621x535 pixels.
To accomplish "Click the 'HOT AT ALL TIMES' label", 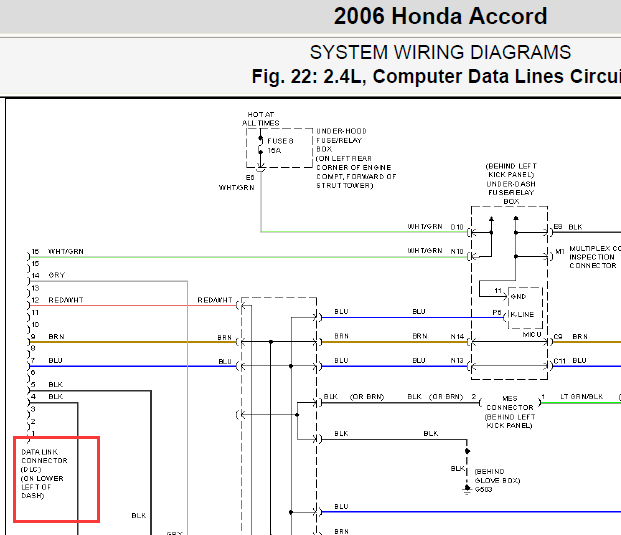I will click(261, 119).
